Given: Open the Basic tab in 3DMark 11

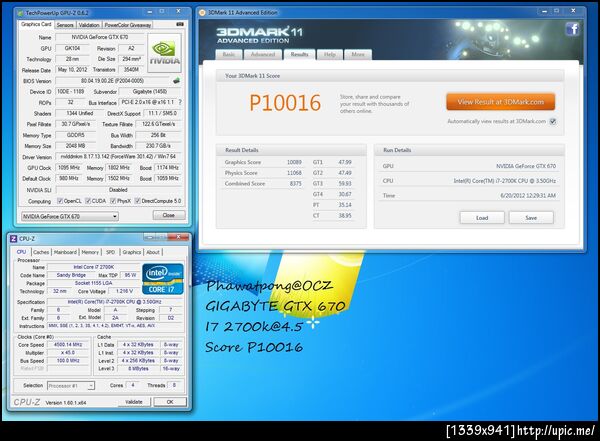Looking at the screenshot, I should click(229, 54).
